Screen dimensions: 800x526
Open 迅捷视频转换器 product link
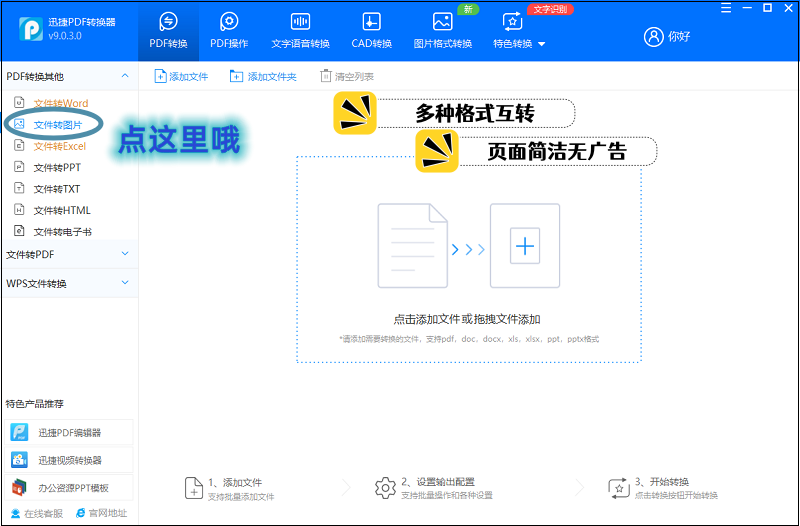point(69,460)
